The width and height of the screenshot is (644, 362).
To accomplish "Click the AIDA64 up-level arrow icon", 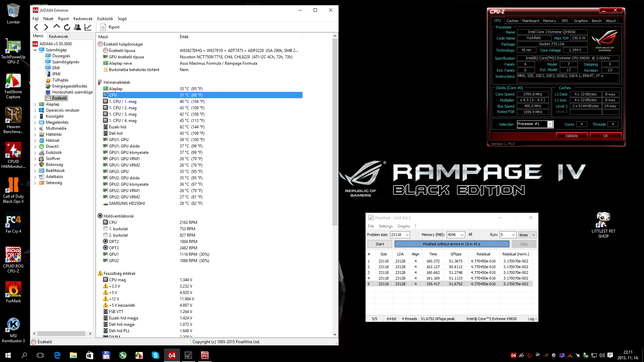I will pos(57,26).
